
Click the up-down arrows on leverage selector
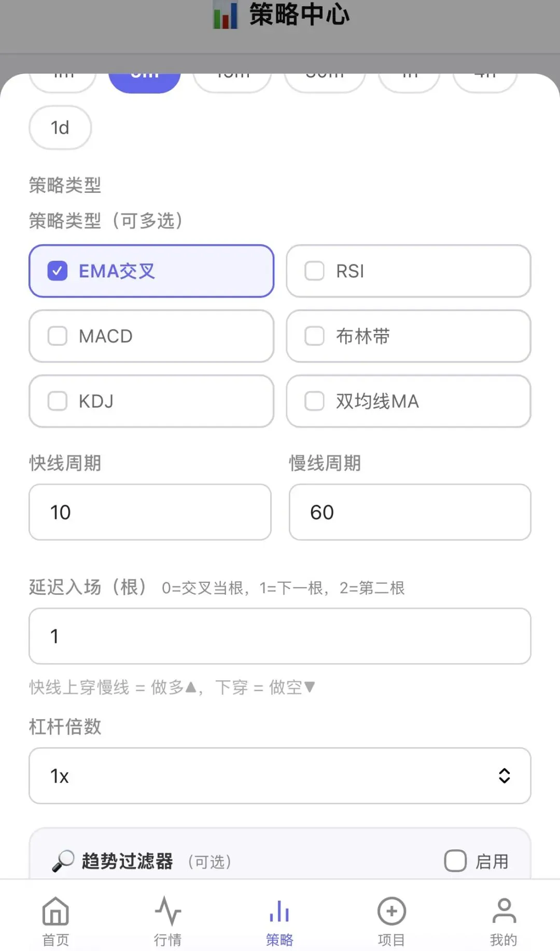point(504,776)
